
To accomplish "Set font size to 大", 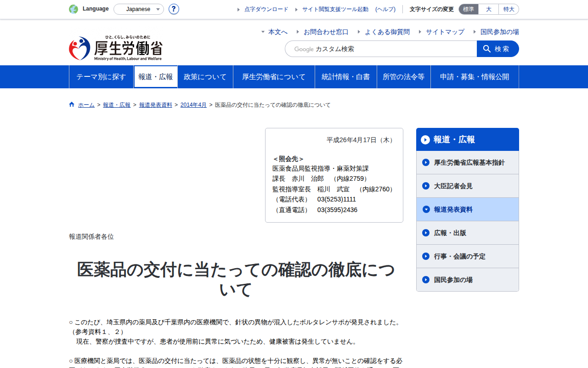I will click(x=489, y=9).
